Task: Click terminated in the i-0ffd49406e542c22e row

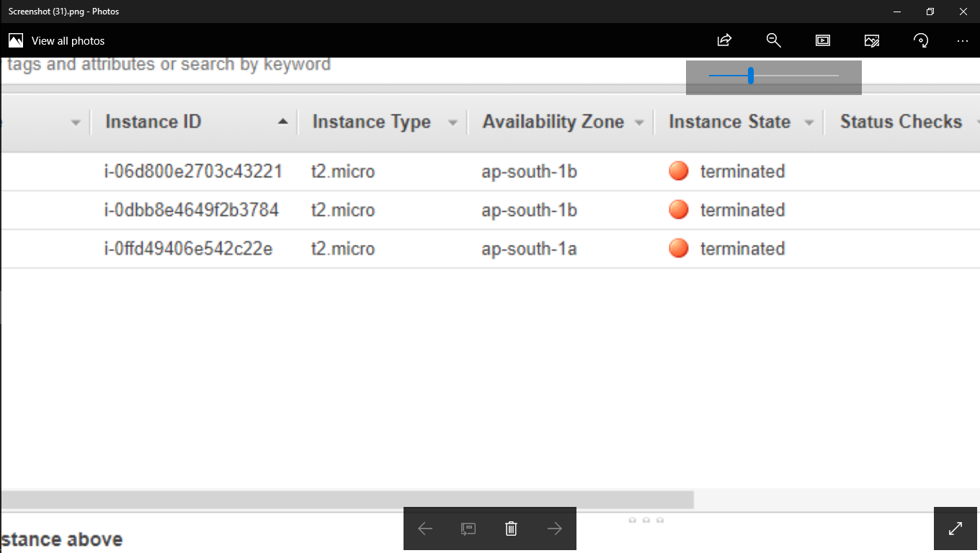Action: pyautogui.click(x=742, y=249)
